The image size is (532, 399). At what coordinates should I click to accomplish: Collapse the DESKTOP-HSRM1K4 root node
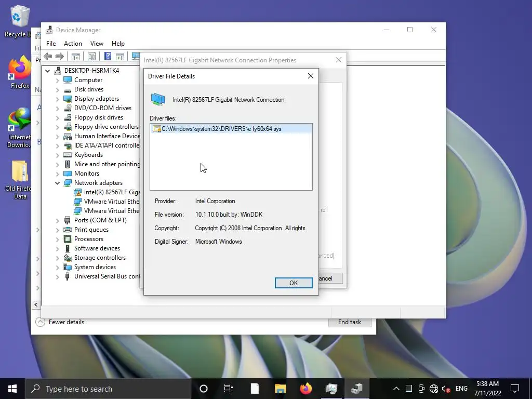tap(48, 71)
